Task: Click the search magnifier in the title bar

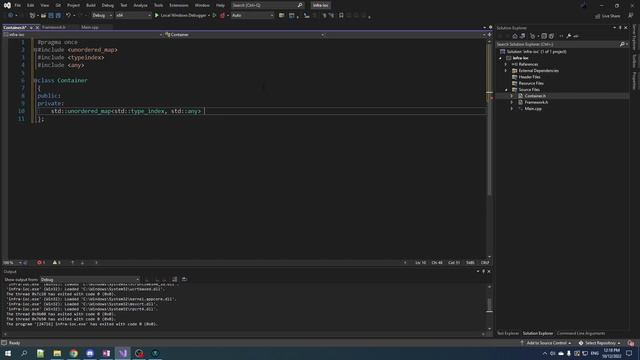Action: click(x=300, y=5)
